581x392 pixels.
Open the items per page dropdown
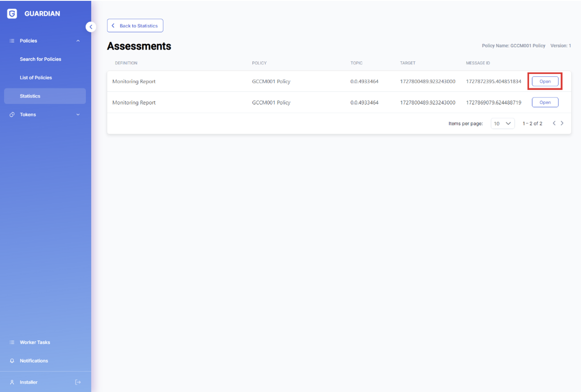point(503,123)
